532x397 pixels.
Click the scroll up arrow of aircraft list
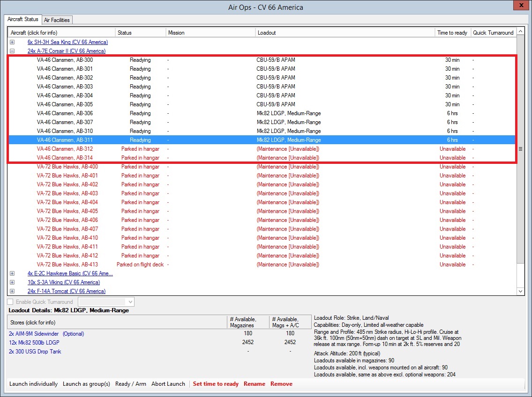tap(520, 31)
